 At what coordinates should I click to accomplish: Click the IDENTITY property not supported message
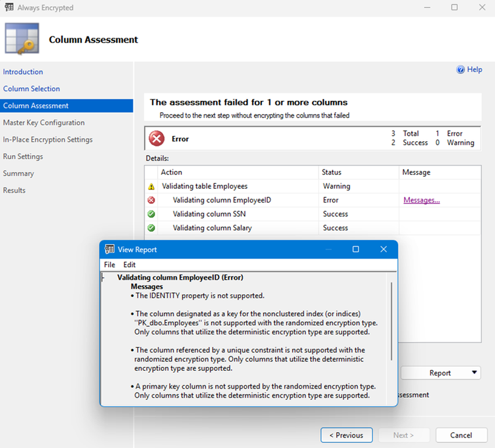coord(197,296)
